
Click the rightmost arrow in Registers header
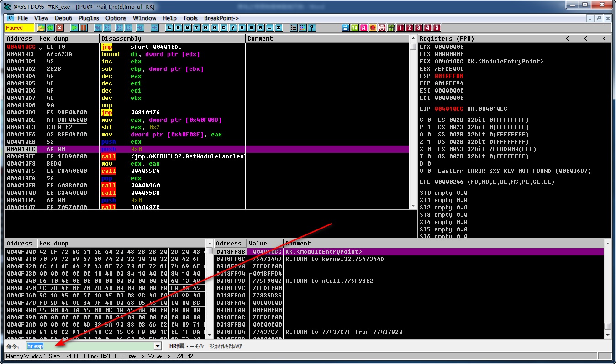tap(604, 39)
